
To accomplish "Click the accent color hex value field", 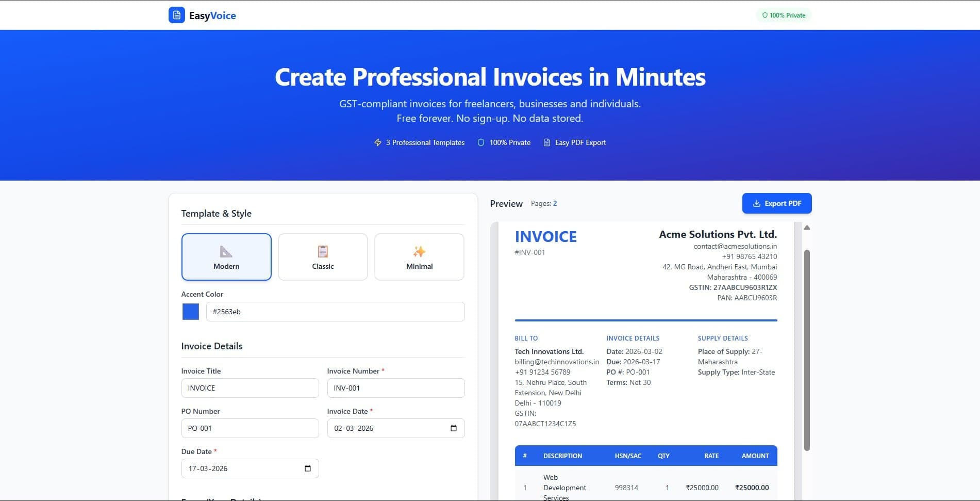I will pos(335,312).
